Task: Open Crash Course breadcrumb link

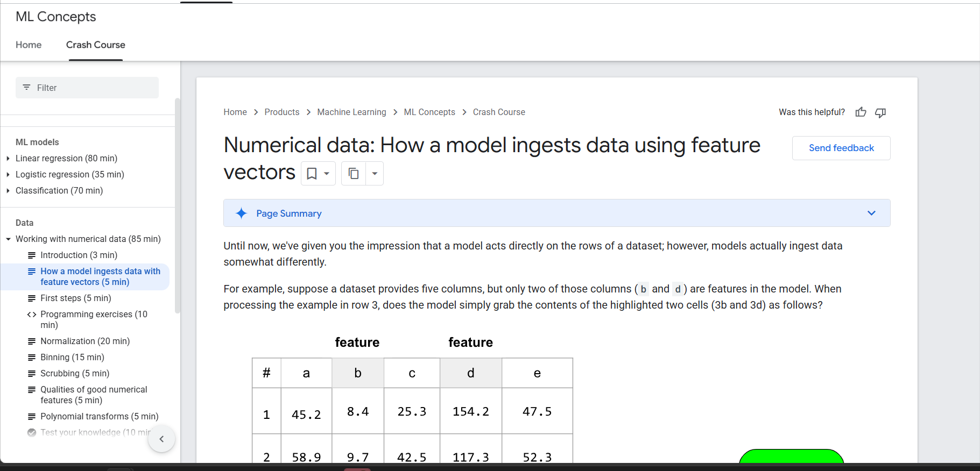Action: click(x=499, y=112)
